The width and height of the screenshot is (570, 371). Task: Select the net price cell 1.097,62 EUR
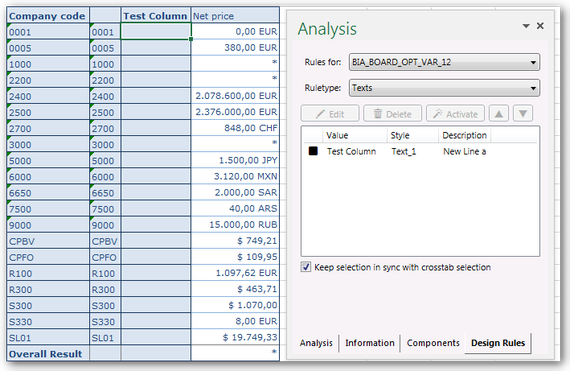pos(235,273)
